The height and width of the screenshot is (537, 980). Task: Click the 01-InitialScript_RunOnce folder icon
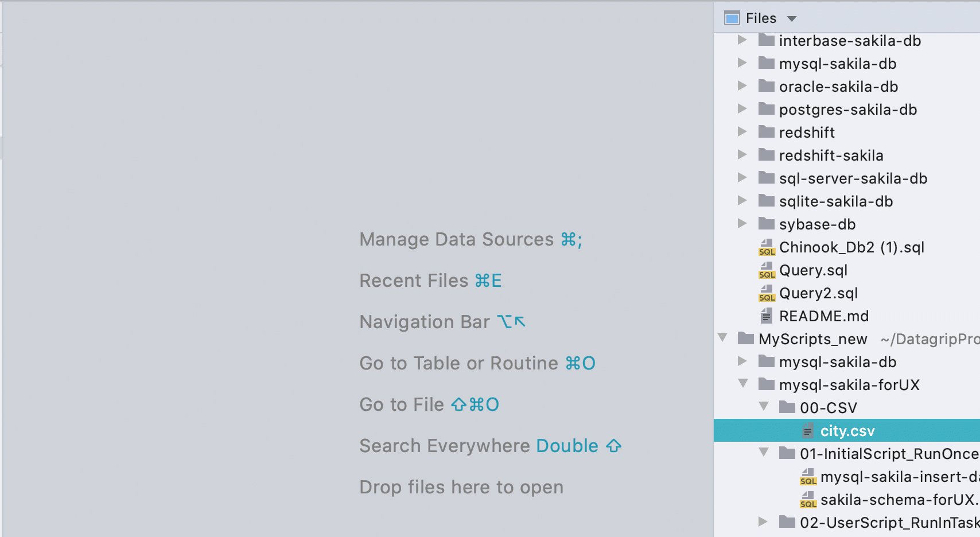(787, 453)
